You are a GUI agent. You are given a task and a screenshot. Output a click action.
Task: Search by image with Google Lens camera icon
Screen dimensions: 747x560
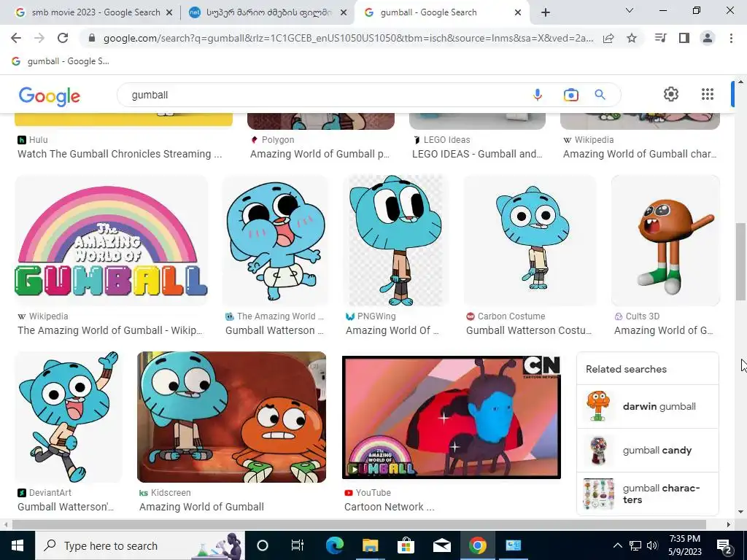[570, 95]
